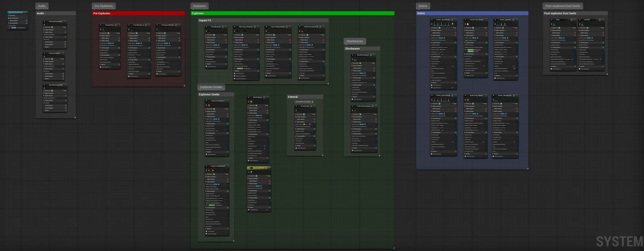Click the red Pre-Explosion comment header bar
The width and height of the screenshot is (644, 251).
point(138,13)
